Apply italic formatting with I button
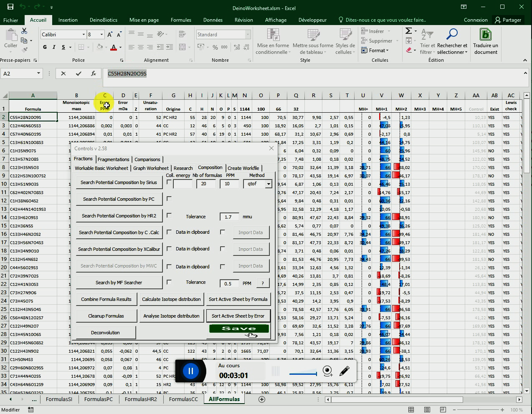The height and width of the screenshot is (414, 532). point(54,47)
